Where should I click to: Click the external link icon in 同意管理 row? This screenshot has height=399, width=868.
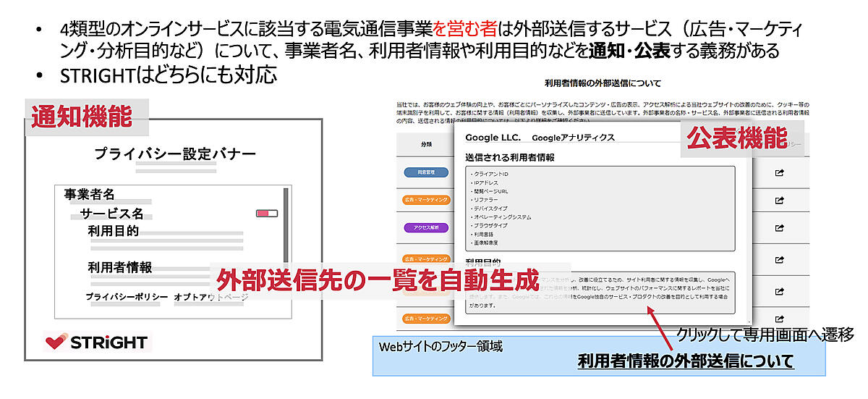[x=779, y=173]
